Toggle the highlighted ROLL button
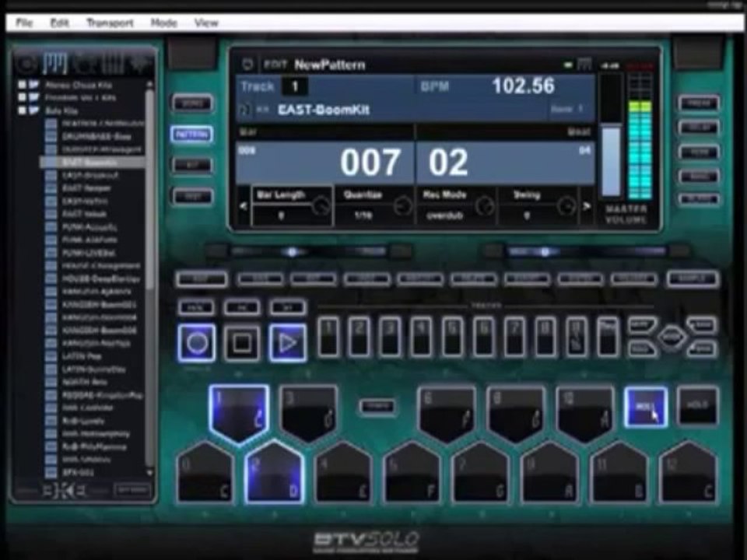The width and height of the screenshot is (747, 560). [646, 407]
